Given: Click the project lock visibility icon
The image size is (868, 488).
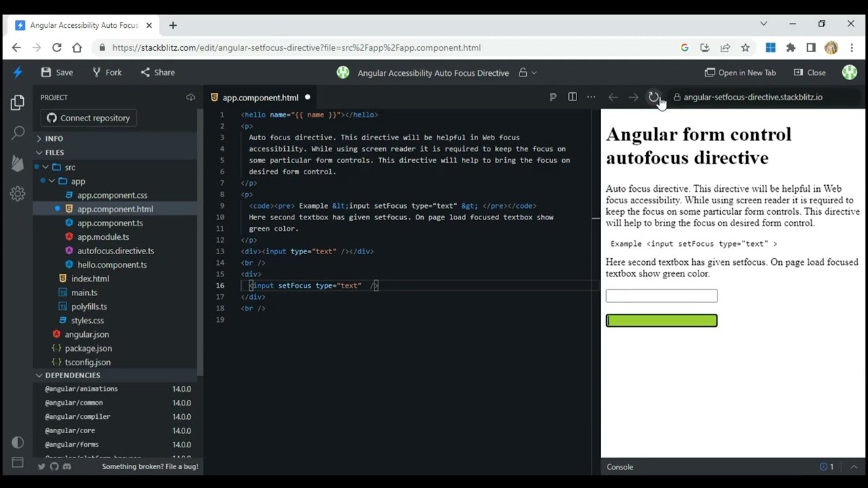Looking at the screenshot, I should (523, 73).
